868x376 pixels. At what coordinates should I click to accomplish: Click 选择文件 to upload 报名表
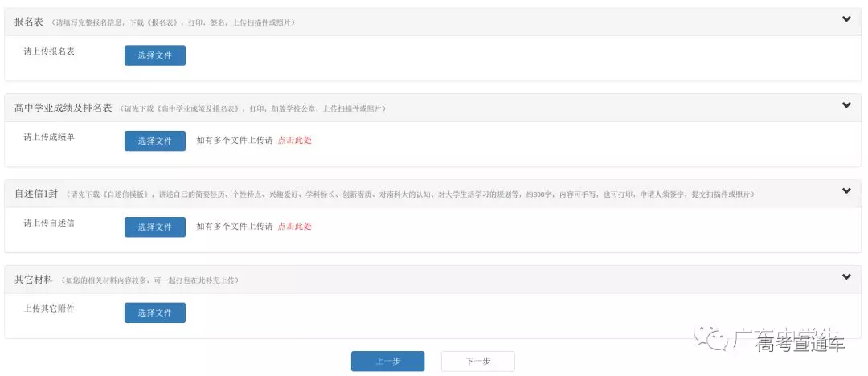pyautogui.click(x=154, y=55)
